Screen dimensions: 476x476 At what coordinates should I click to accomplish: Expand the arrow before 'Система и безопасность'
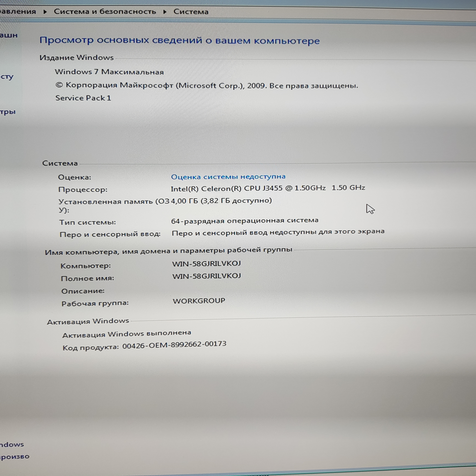45,12
